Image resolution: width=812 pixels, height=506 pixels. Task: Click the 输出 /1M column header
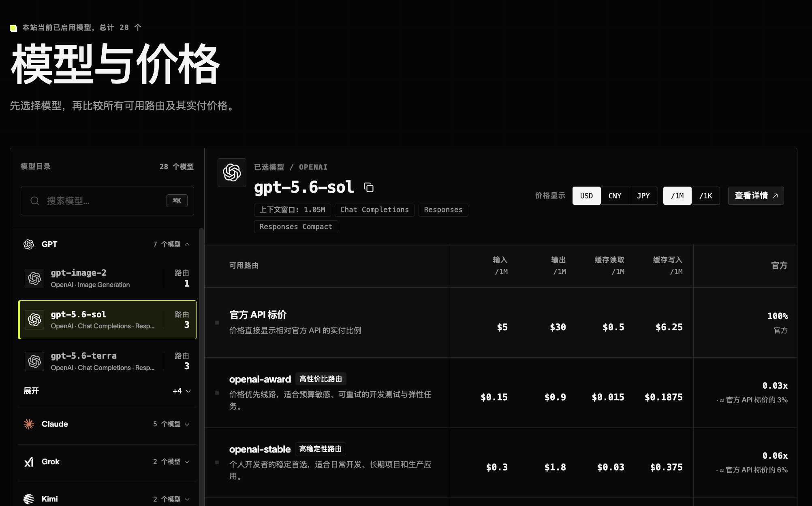tap(559, 266)
